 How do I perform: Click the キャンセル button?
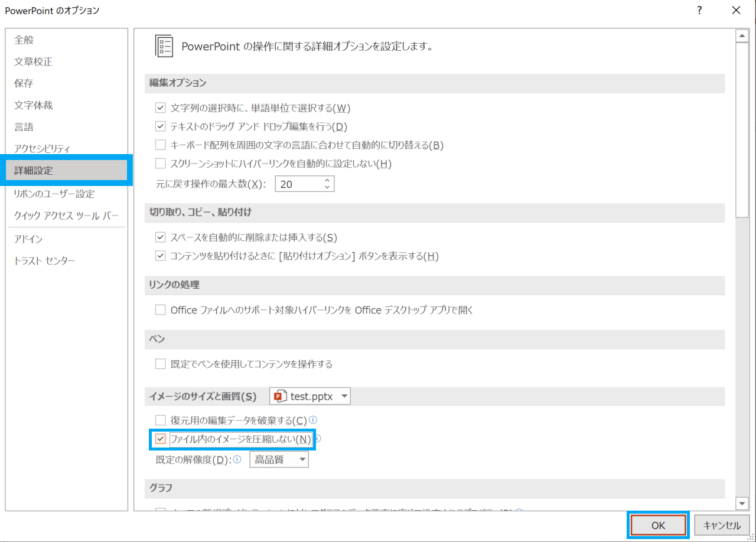coord(722,525)
